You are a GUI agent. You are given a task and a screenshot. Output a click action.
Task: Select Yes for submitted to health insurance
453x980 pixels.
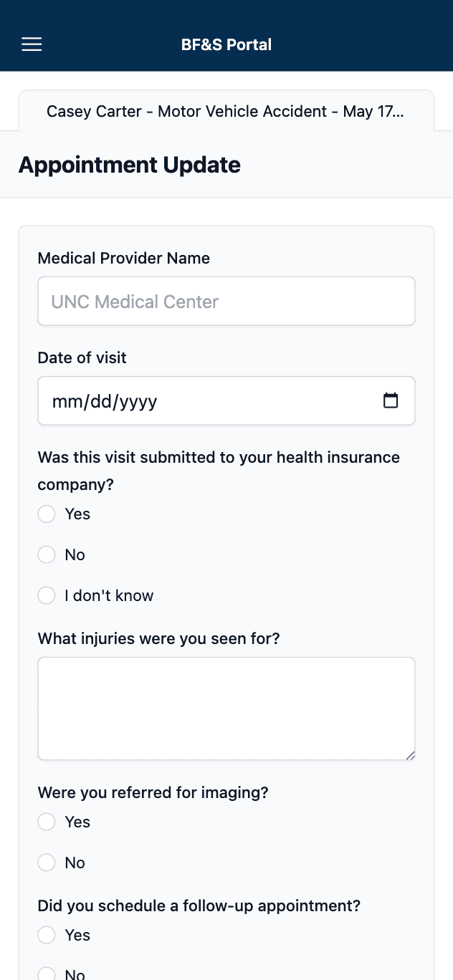click(47, 514)
